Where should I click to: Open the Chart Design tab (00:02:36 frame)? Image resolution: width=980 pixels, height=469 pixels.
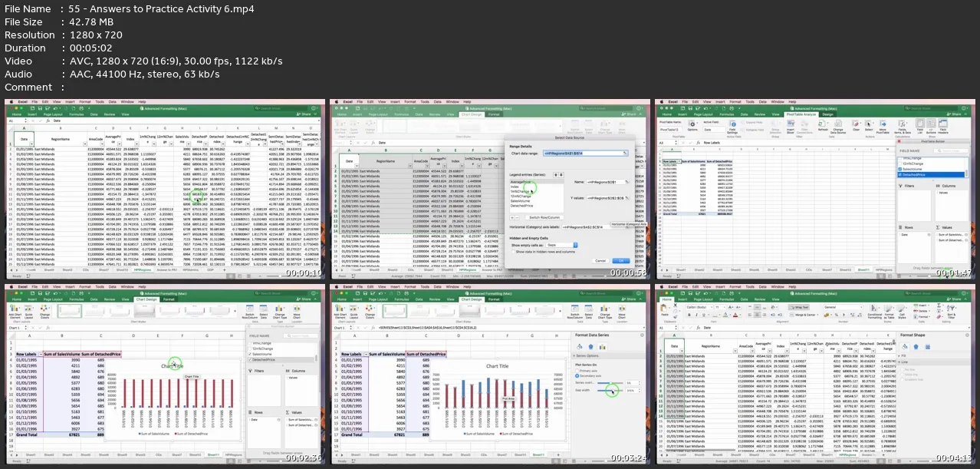(x=148, y=299)
